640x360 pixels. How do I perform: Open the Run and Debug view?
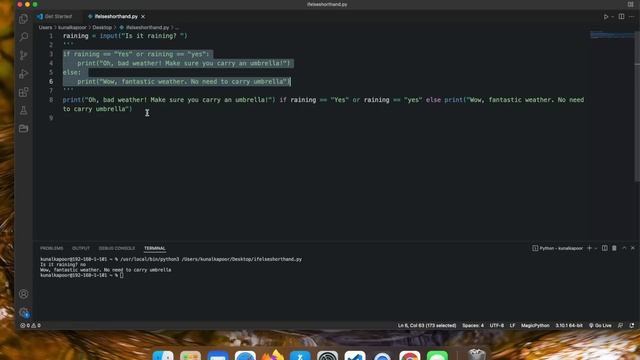24,73
